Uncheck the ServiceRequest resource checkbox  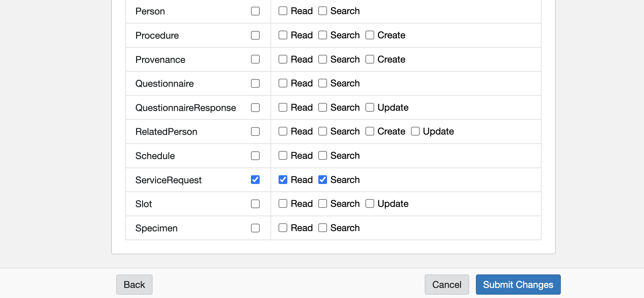pyautogui.click(x=255, y=180)
